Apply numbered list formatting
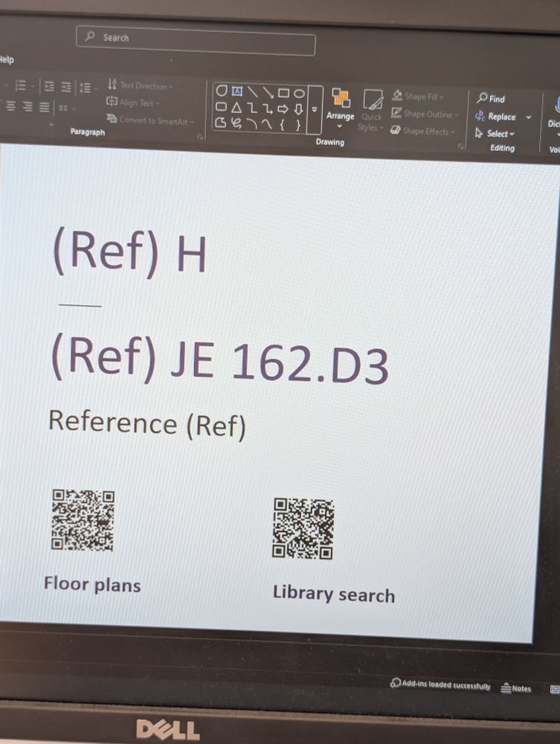560x744 pixels. point(20,86)
